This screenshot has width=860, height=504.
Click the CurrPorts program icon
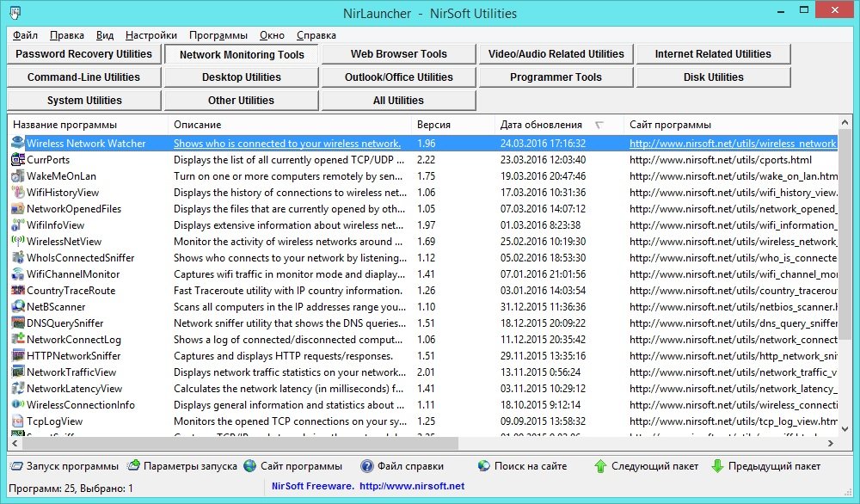pyautogui.click(x=18, y=160)
